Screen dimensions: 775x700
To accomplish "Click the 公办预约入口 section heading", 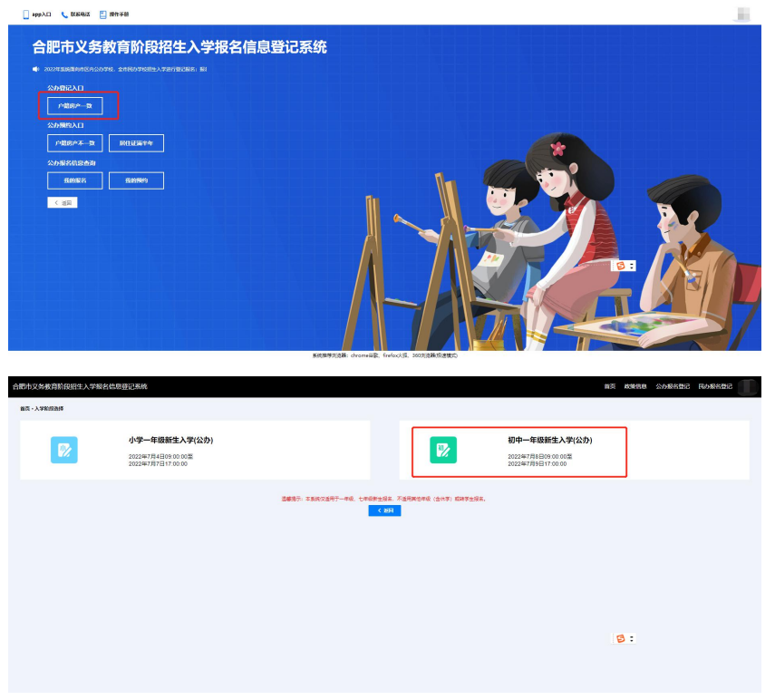I will [x=66, y=125].
